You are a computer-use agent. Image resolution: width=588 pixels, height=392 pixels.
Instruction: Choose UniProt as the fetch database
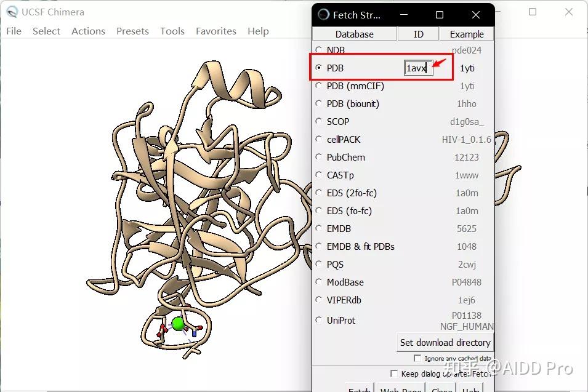318,320
